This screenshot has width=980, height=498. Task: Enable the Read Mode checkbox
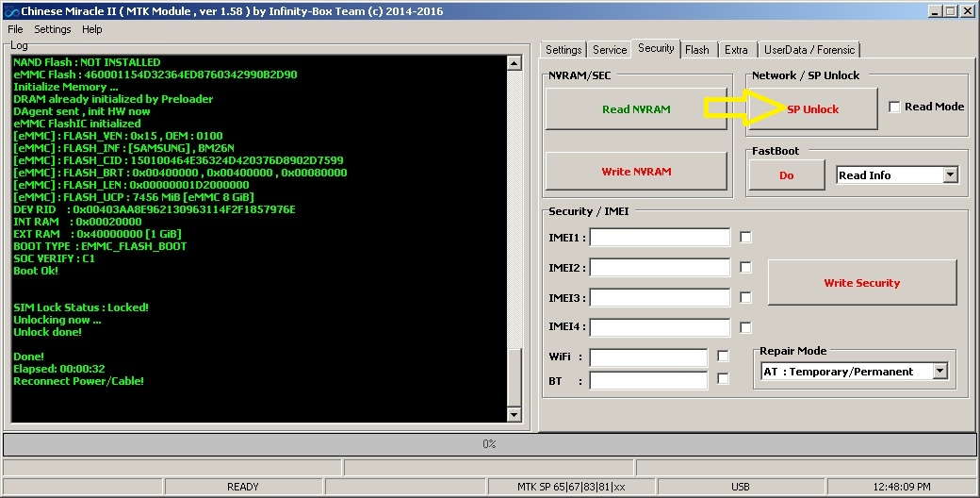894,107
